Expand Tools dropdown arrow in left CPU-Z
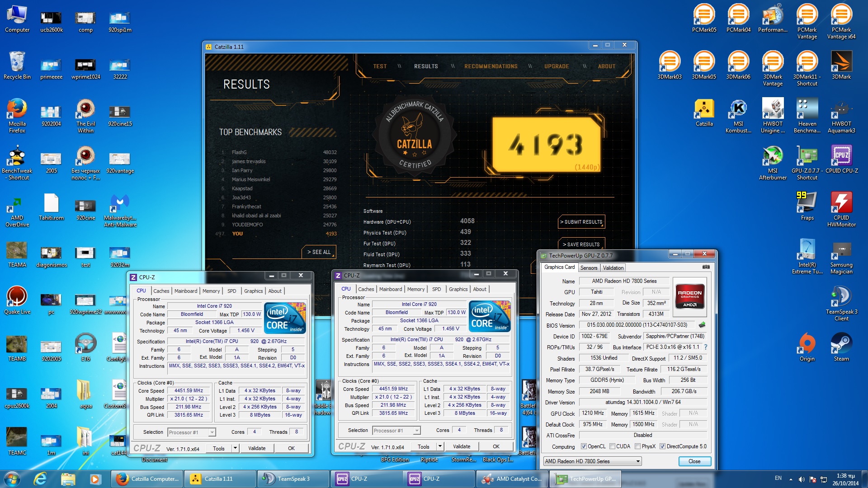The image size is (868, 488). 235,448
